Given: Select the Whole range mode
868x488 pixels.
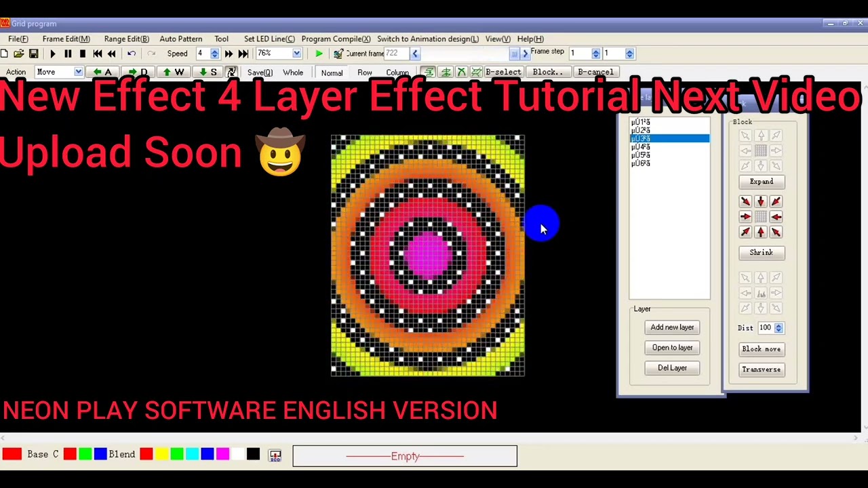Looking at the screenshot, I should pos(293,73).
